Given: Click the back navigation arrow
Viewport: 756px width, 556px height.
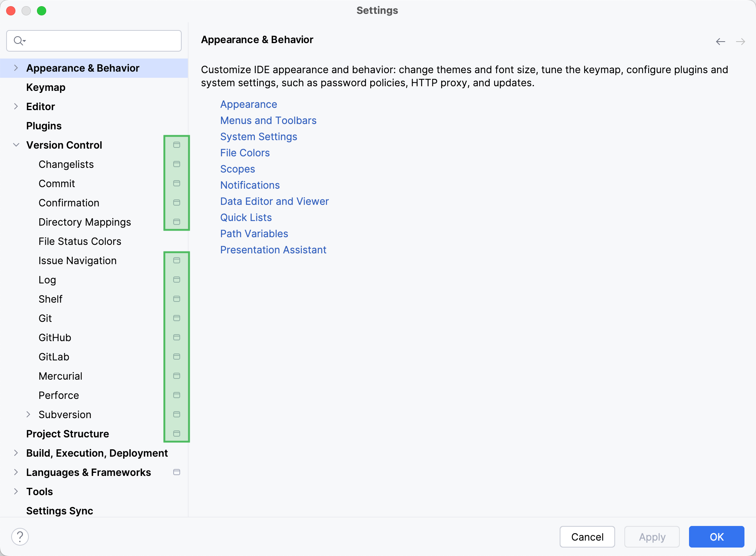Looking at the screenshot, I should 720,41.
